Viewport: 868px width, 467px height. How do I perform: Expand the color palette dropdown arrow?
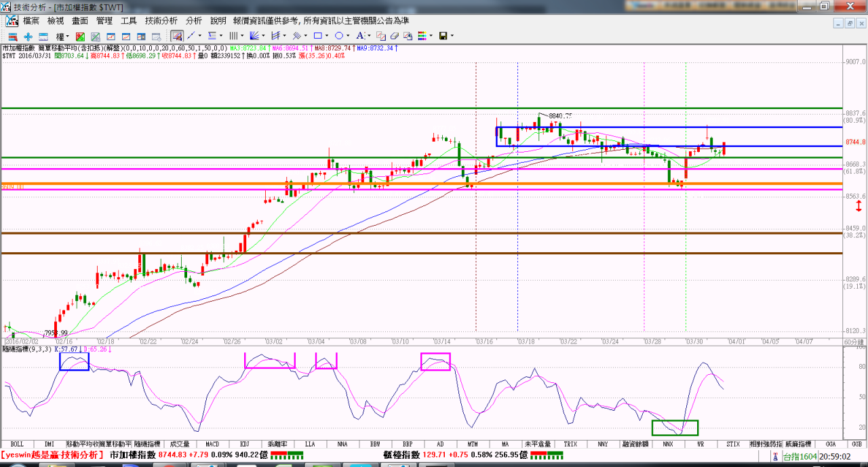tap(431, 36)
